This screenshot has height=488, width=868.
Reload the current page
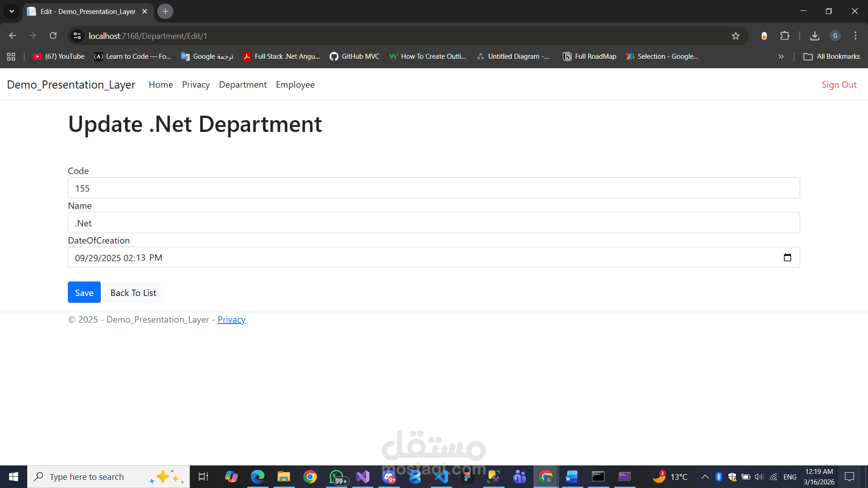(x=53, y=36)
